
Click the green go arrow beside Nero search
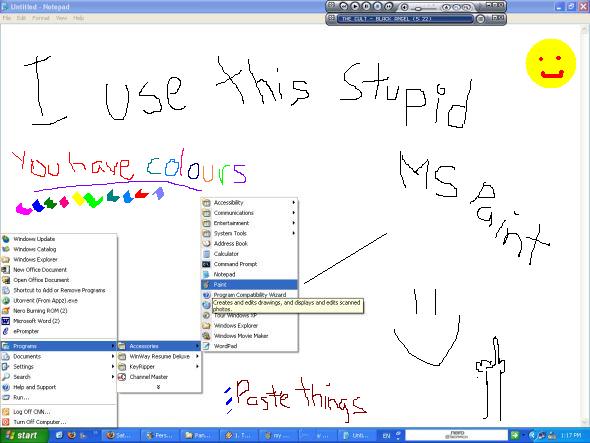point(514,435)
